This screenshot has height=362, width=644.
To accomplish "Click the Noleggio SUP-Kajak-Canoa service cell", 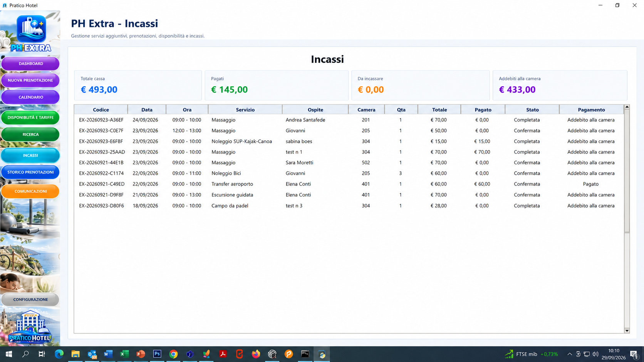I will coord(241,141).
